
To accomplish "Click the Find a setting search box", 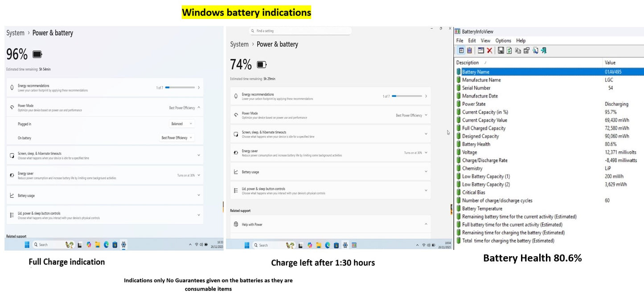I will [300, 31].
